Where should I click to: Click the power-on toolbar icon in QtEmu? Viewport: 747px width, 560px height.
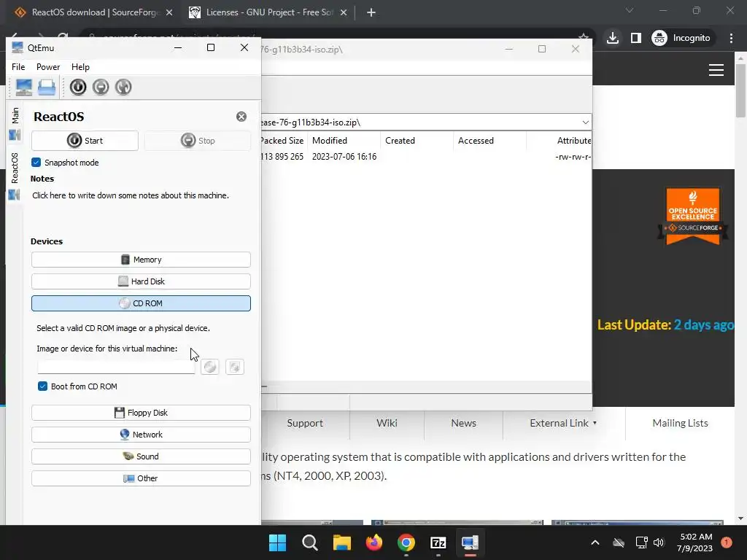(x=78, y=87)
